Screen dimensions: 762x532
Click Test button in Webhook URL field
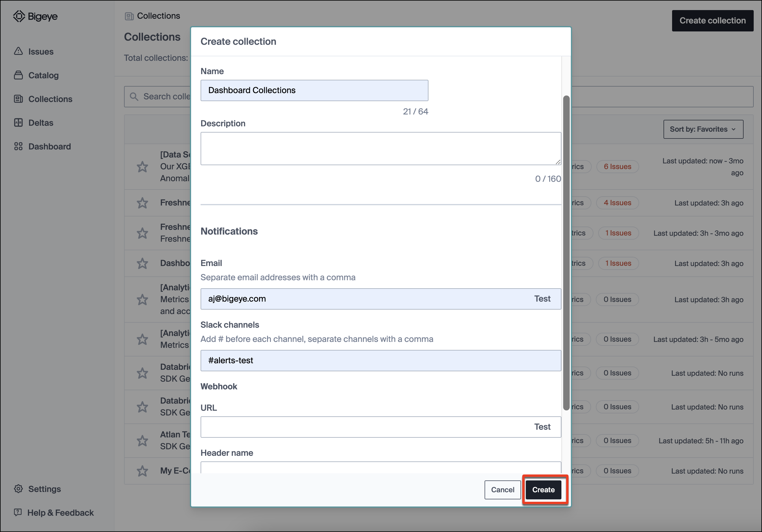[x=542, y=427]
